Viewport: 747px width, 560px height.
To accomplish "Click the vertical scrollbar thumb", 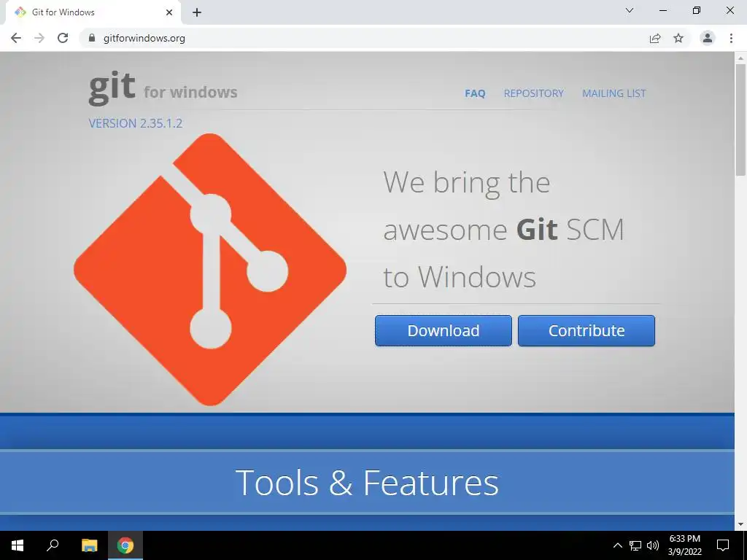I will (x=740, y=119).
